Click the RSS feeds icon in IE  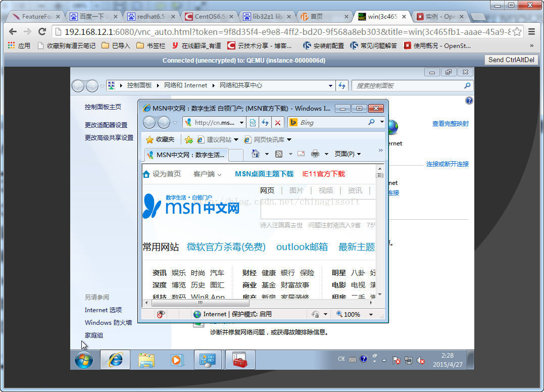coord(279,154)
